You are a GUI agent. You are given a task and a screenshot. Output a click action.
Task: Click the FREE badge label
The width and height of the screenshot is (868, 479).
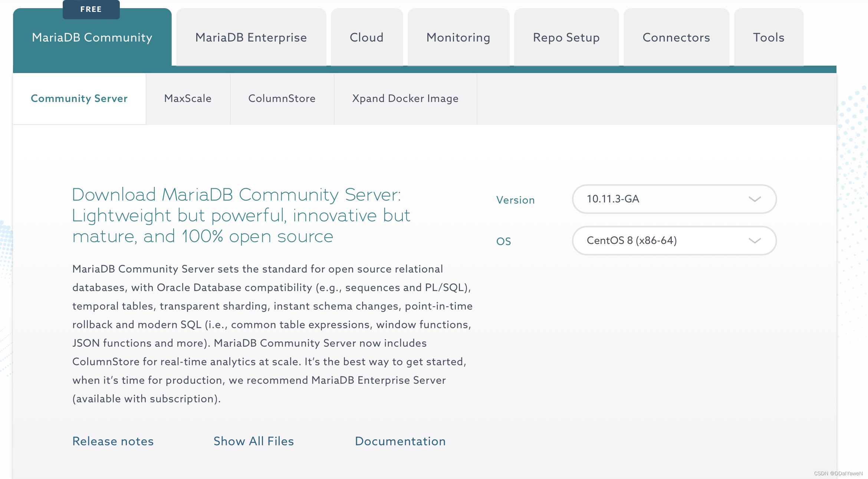[x=91, y=9]
